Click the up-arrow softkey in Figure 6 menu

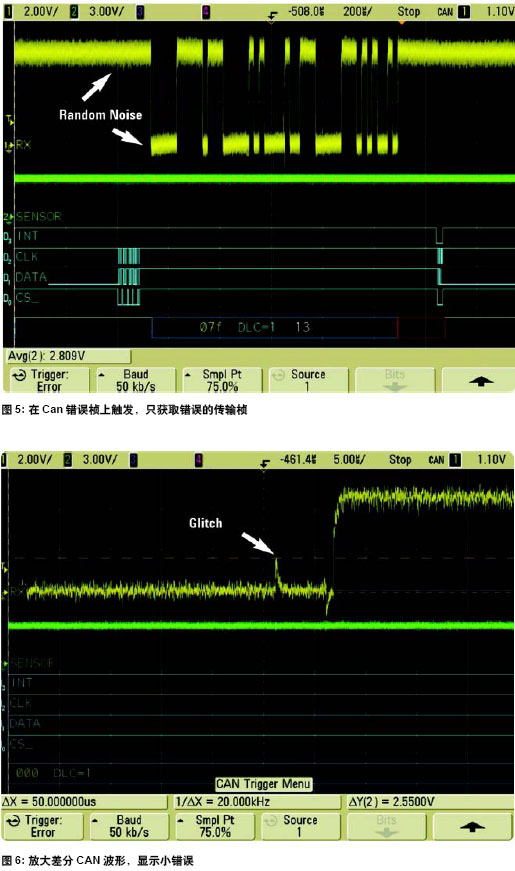(x=472, y=826)
